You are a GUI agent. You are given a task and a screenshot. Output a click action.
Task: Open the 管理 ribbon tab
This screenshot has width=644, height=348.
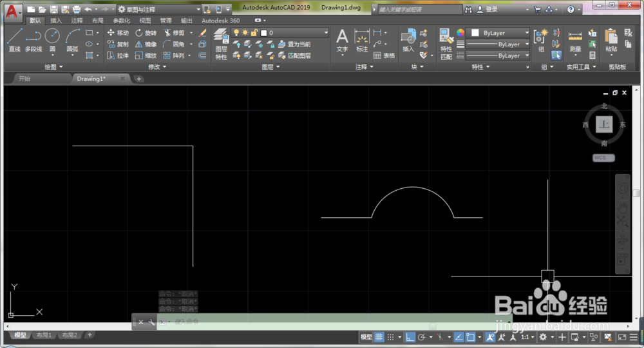pyautogui.click(x=166, y=21)
